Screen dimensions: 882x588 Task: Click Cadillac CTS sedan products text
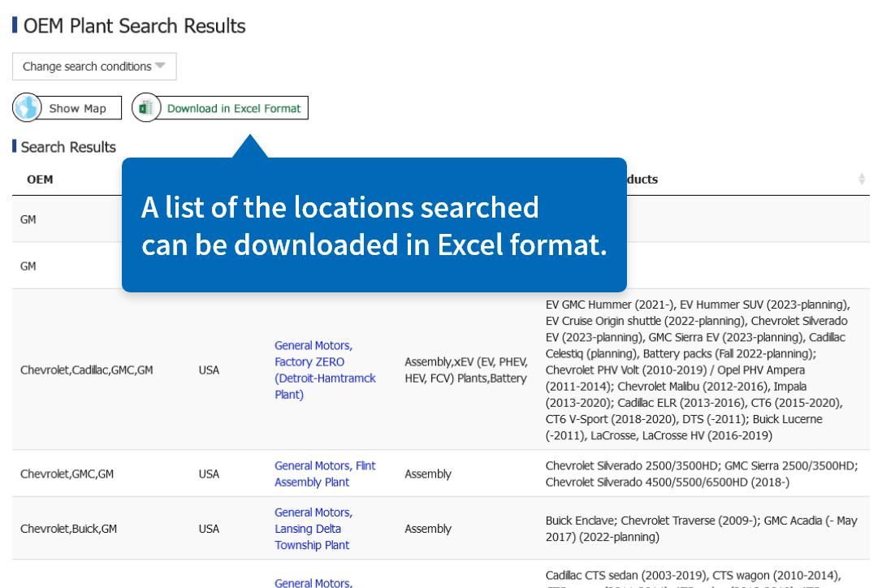click(693, 577)
